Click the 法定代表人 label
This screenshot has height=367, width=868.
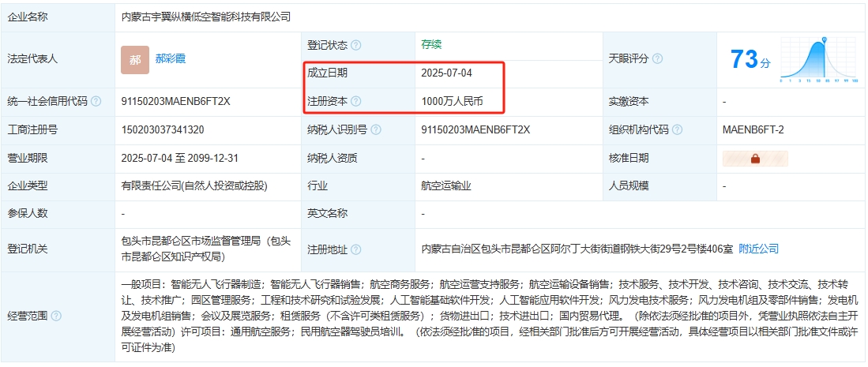[32, 59]
